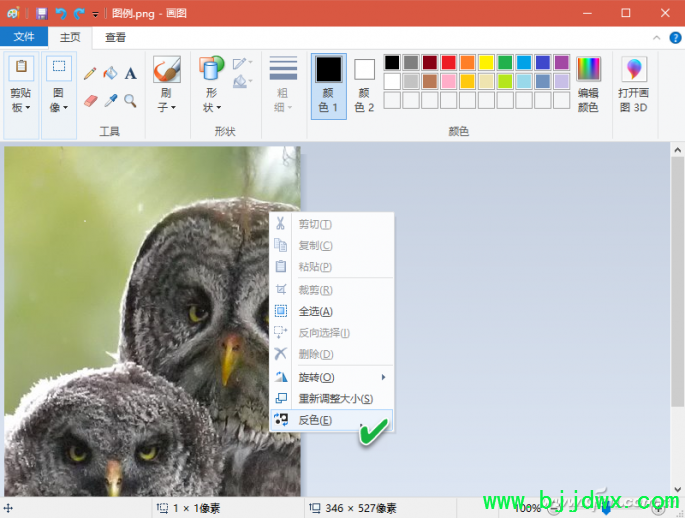Open the Customize Quick Access Toolbar dropdown
The width and height of the screenshot is (685, 518).
[x=95, y=14]
